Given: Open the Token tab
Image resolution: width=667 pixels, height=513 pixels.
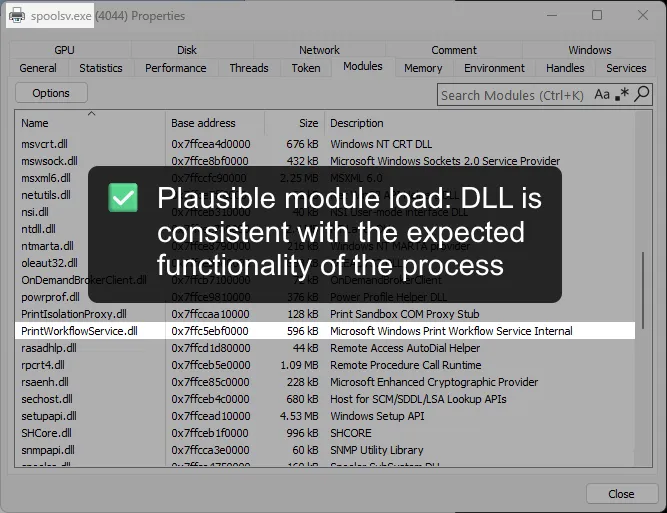Looking at the screenshot, I should point(306,68).
